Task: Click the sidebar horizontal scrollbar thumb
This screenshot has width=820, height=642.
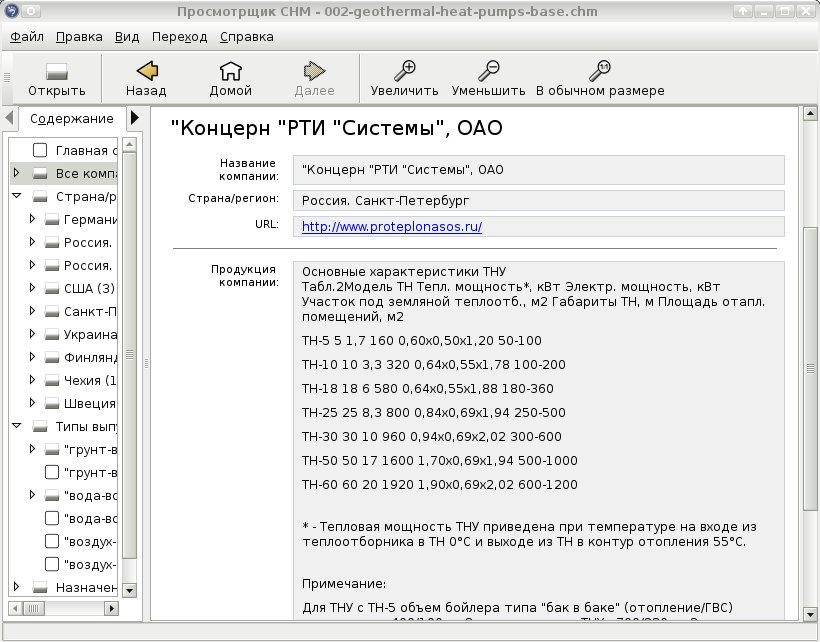Action: click(x=33, y=609)
